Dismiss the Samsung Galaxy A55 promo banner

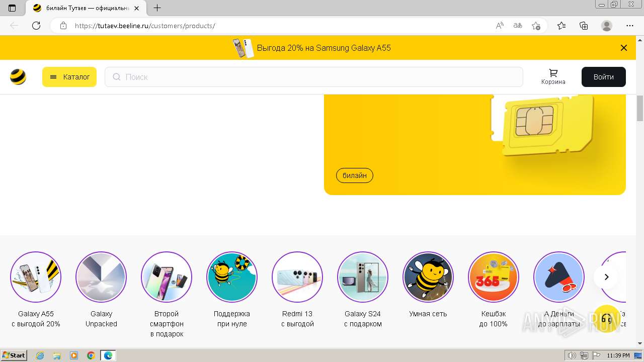pyautogui.click(x=624, y=48)
